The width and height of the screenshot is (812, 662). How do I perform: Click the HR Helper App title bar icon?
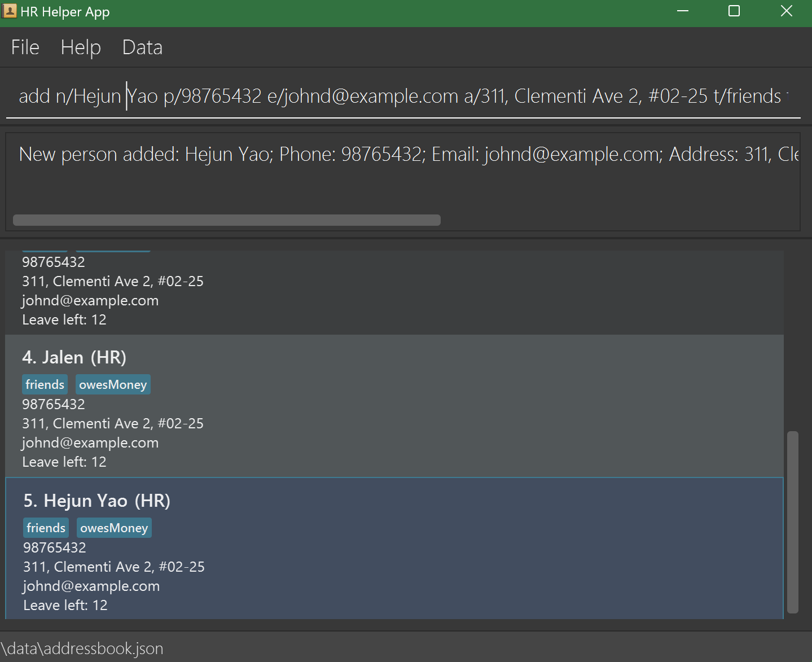click(10, 11)
